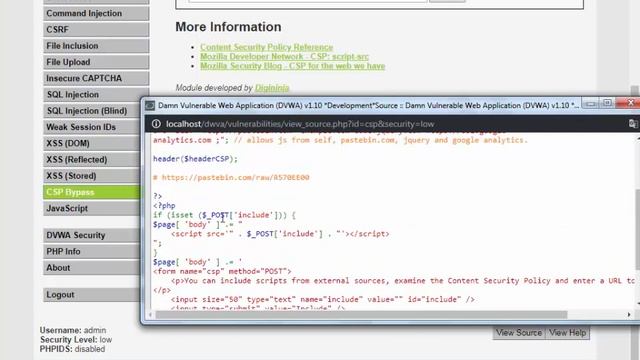Click the View Source button
This screenshot has width=640, height=360.
(x=519, y=333)
